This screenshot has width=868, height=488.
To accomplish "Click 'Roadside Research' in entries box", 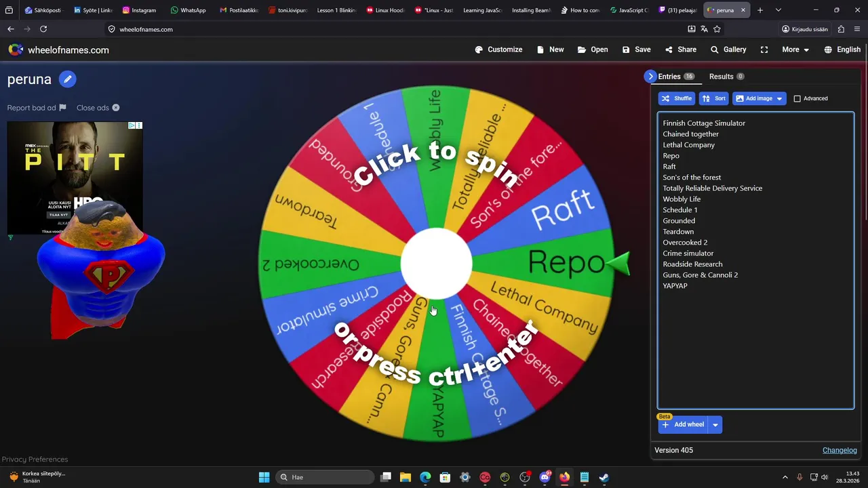I will click(692, 264).
